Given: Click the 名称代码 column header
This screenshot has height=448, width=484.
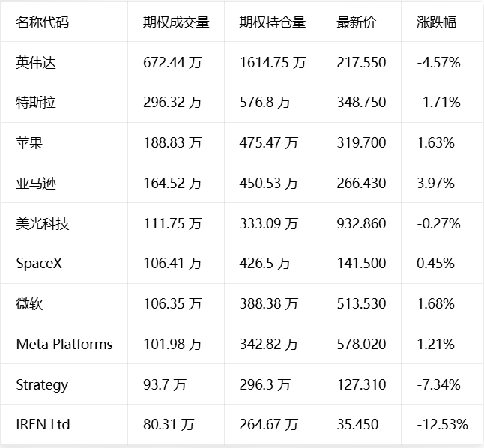Looking at the screenshot, I should pyautogui.click(x=43, y=22).
